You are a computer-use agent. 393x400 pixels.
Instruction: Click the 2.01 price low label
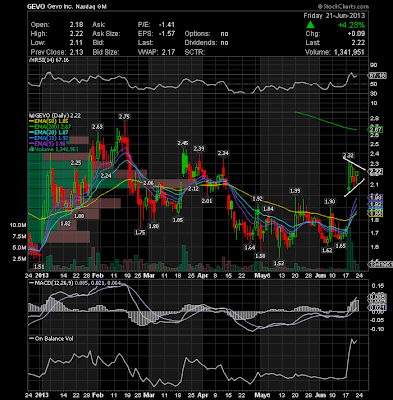tap(207, 201)
